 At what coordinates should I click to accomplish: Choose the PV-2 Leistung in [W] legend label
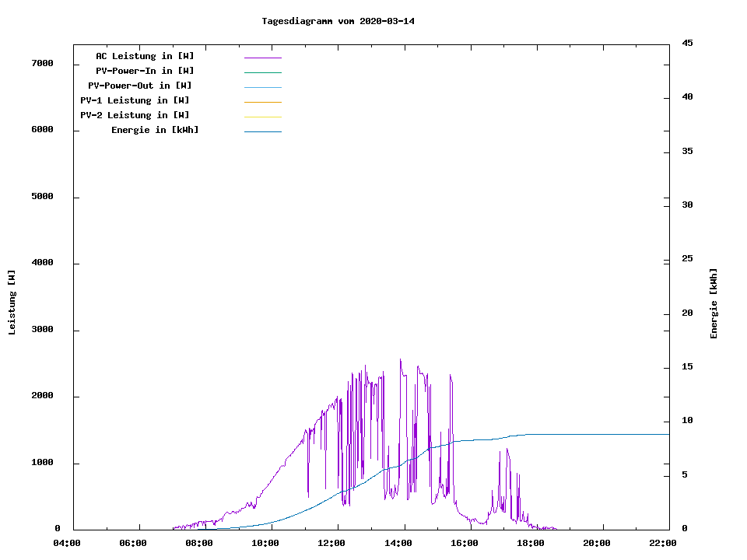click(x=135, y=115)
